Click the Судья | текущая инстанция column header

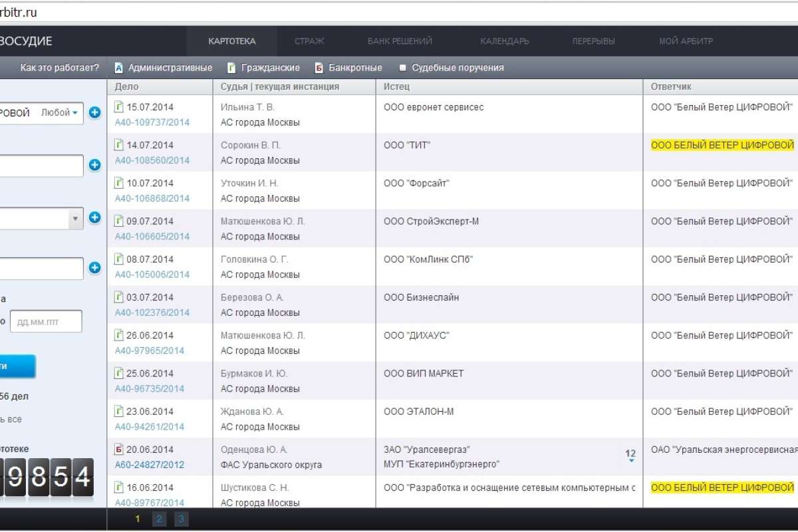click(294, 86)
